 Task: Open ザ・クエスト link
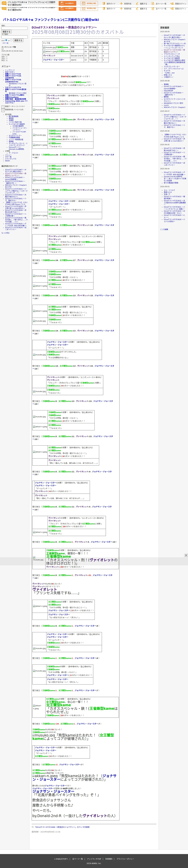[x=13, y=153]
